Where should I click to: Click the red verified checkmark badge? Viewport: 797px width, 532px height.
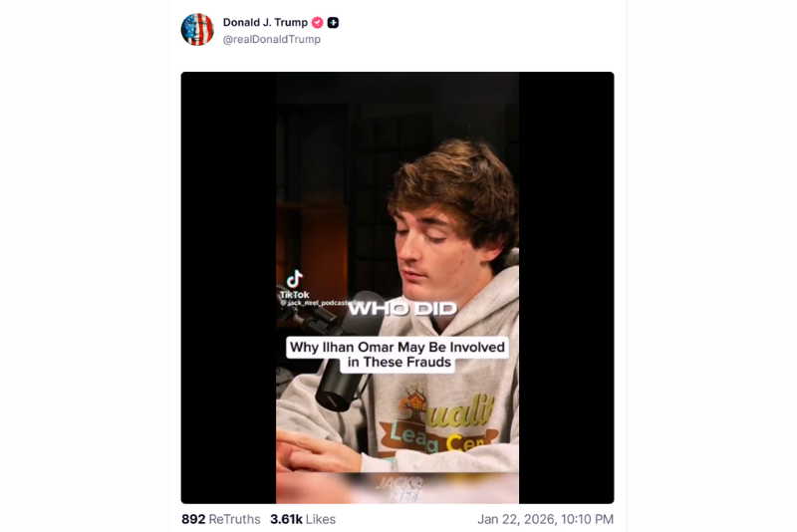[317, 22]
